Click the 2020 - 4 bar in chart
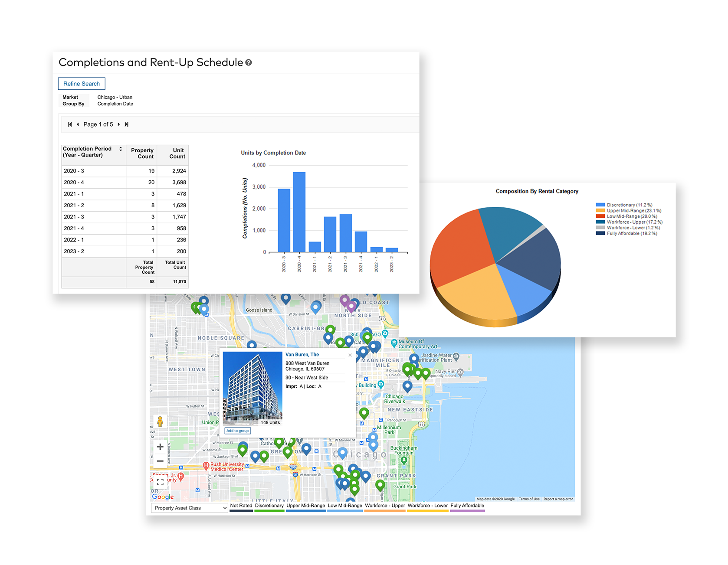Image resolution: width=728 pixels, height=565 pixels. click(x=299, y=212)
